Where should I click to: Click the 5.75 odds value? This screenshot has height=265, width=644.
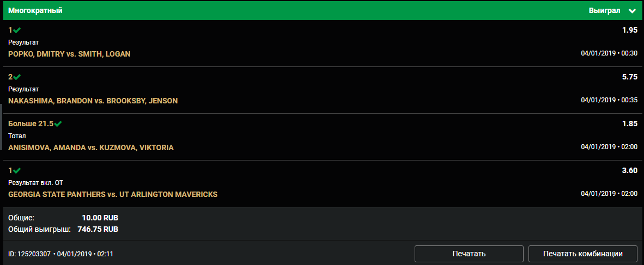click(x=629, y=77)
